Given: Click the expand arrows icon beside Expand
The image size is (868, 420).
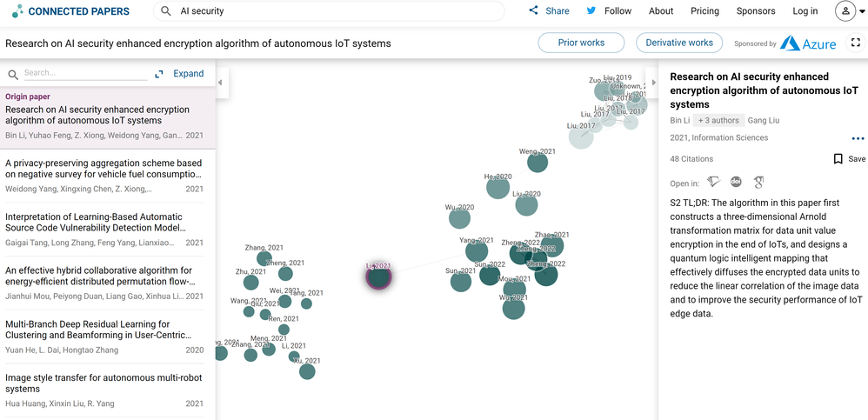Looking at the screenshot, I should coord(159,74).
